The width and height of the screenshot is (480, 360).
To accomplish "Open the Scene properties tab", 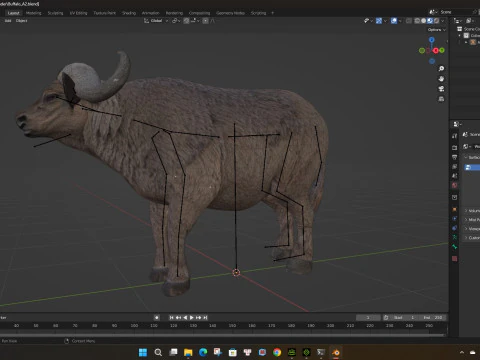I will pyautogui.click(x=455, y=176).
